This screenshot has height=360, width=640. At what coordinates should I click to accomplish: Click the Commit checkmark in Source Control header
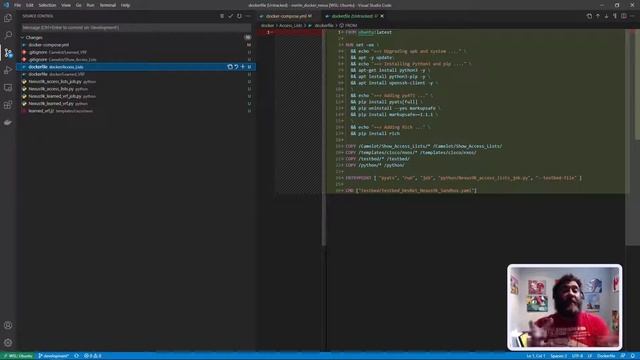230,16
